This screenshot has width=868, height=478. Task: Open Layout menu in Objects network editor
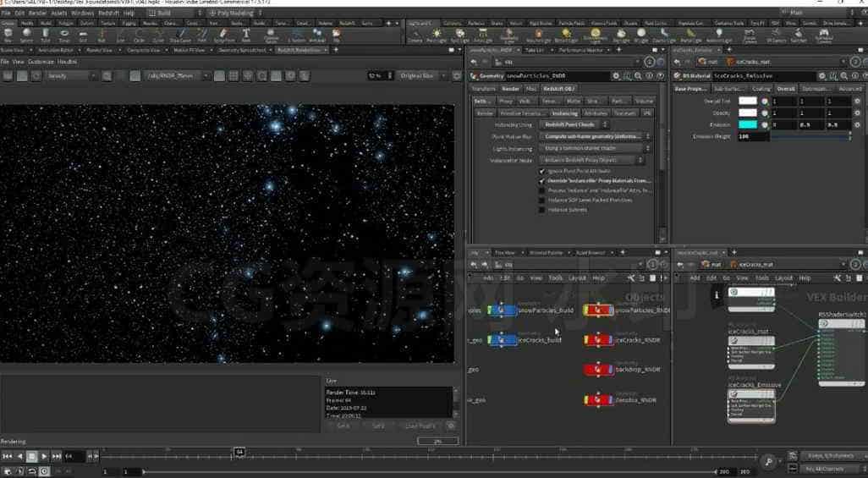pyautogui.click(x=577, y=278)
